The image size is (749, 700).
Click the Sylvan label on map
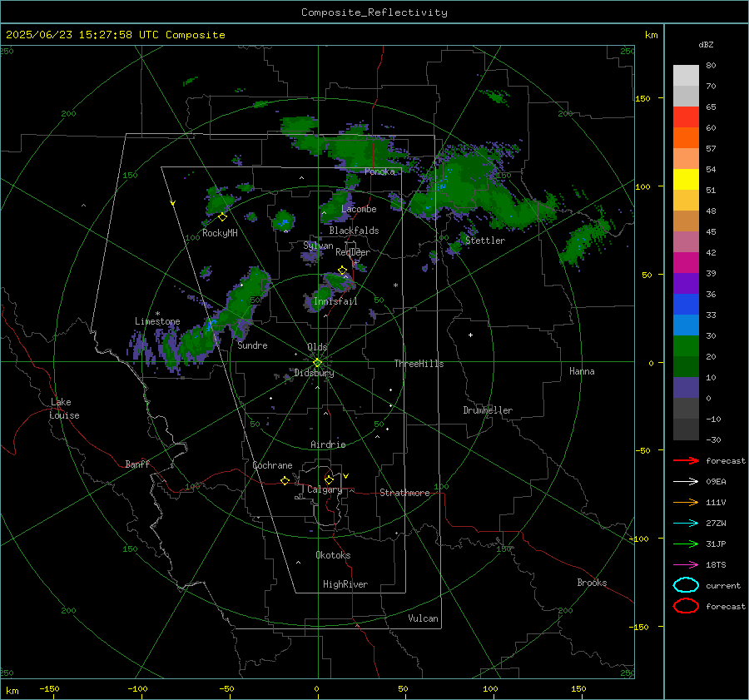[x=318, y=246]
